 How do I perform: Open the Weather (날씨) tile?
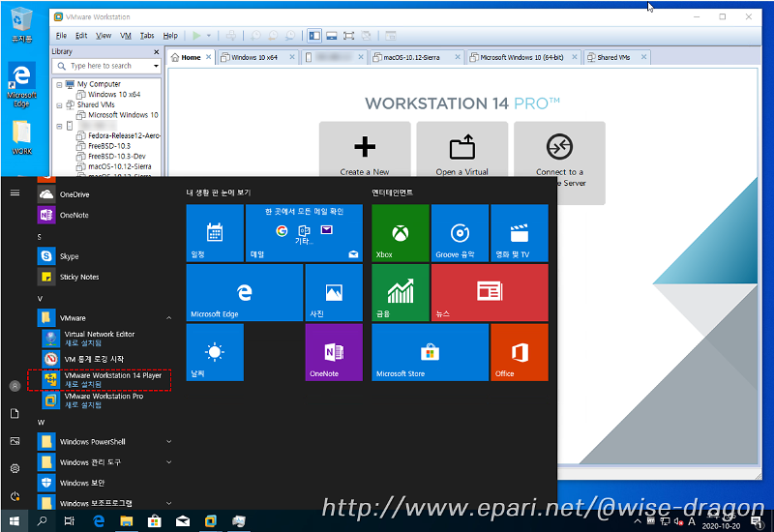pos(215,352)
